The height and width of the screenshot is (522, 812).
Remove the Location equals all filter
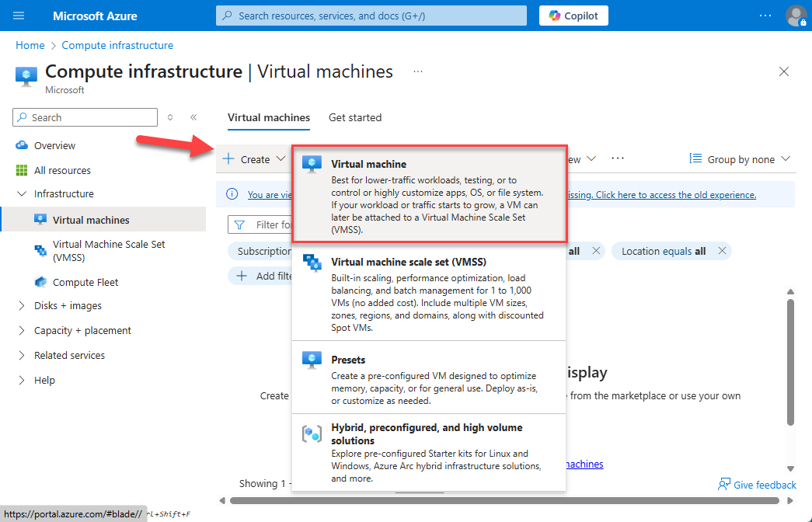pos(722,251)
